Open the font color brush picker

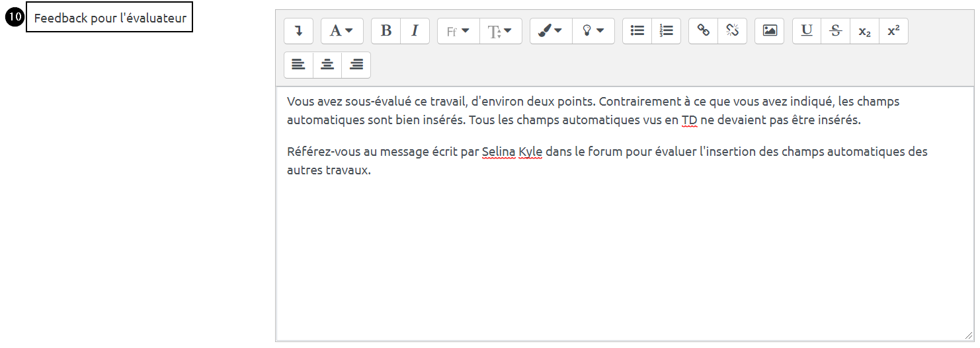[551, 31]
